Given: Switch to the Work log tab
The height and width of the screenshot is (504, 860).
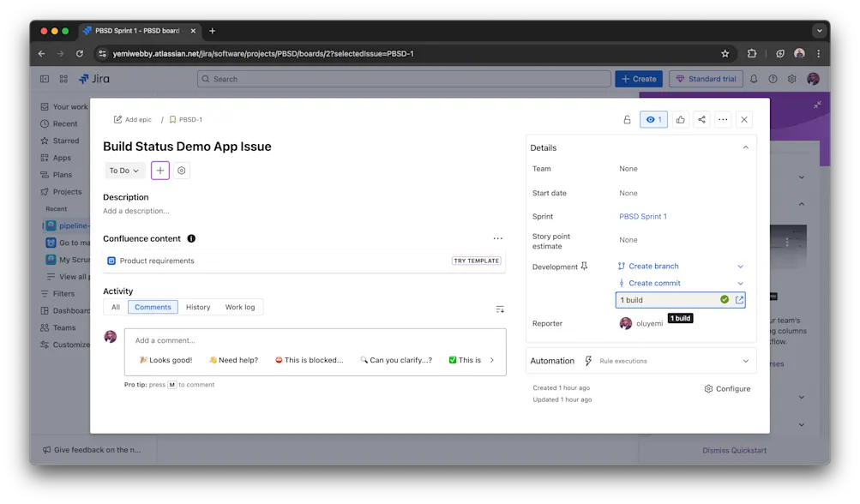Looking at the screenshot, I should (x=239, y=306).
